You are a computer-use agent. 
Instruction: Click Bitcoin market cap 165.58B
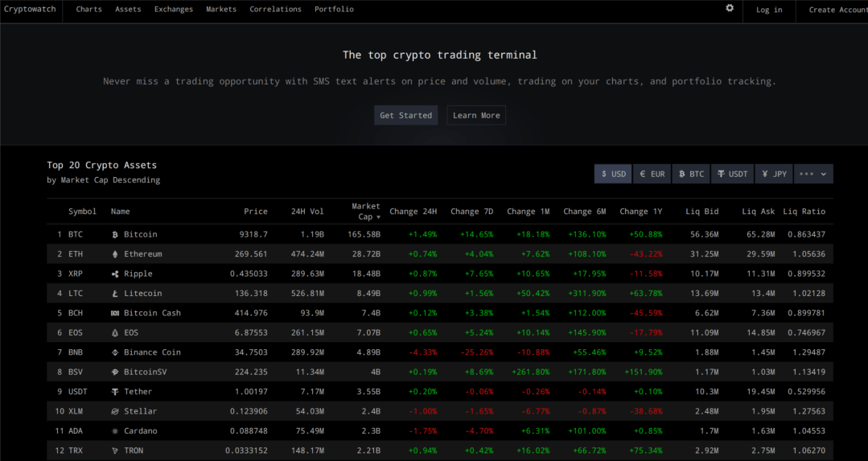[x=364, y=235]
